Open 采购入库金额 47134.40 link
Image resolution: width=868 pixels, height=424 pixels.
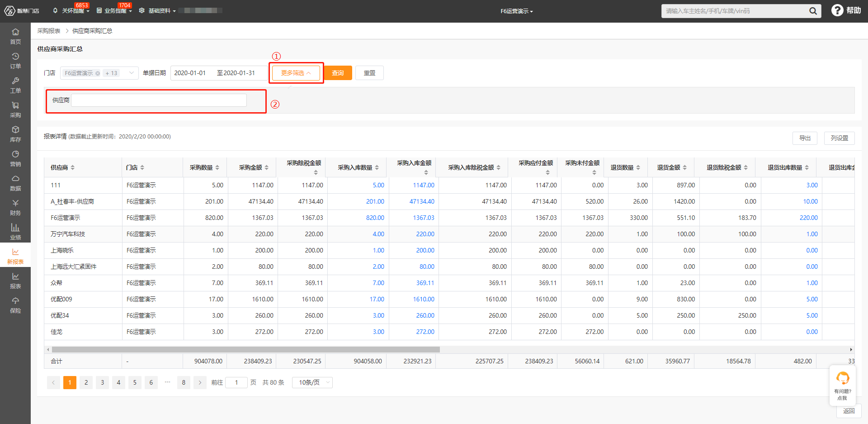click(422, 201)
